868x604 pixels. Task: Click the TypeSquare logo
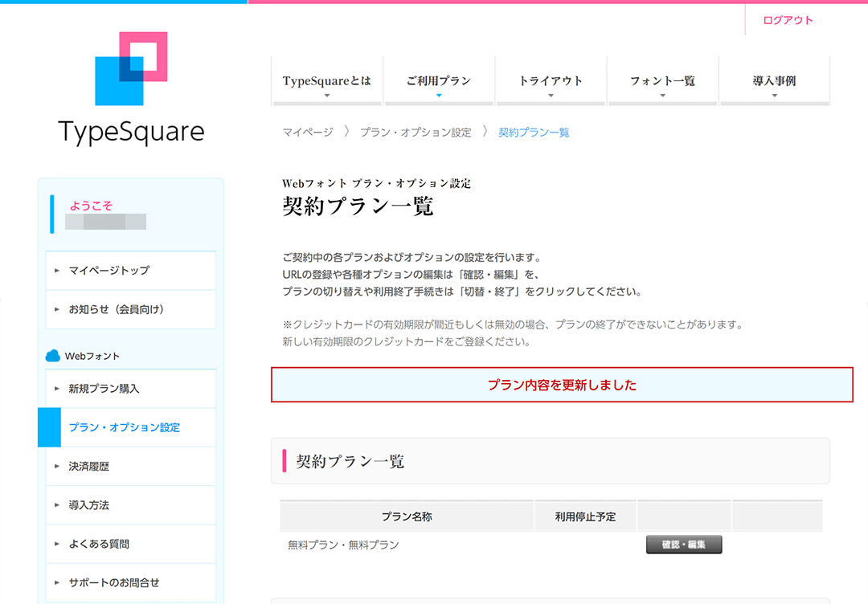click(x=131, y=88)
